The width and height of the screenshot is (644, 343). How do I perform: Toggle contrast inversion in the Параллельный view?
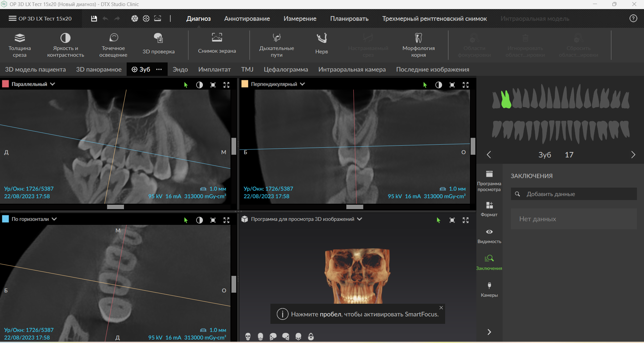pos(200,85)
